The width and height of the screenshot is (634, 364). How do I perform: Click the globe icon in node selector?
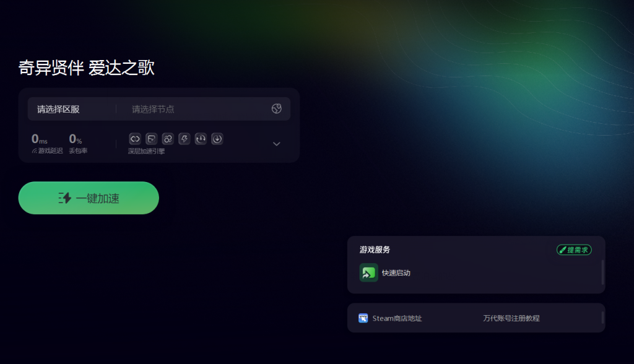click(x=277, y=108)
